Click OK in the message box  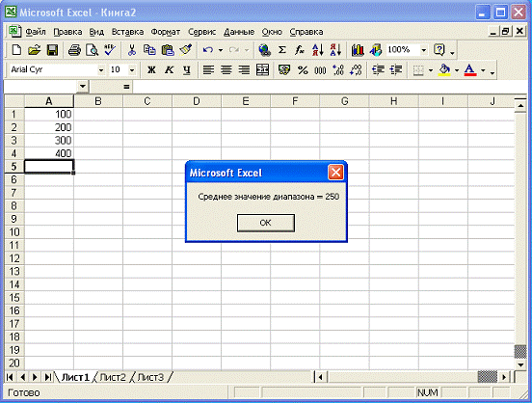pyautogui.click(x=266, y=223)
